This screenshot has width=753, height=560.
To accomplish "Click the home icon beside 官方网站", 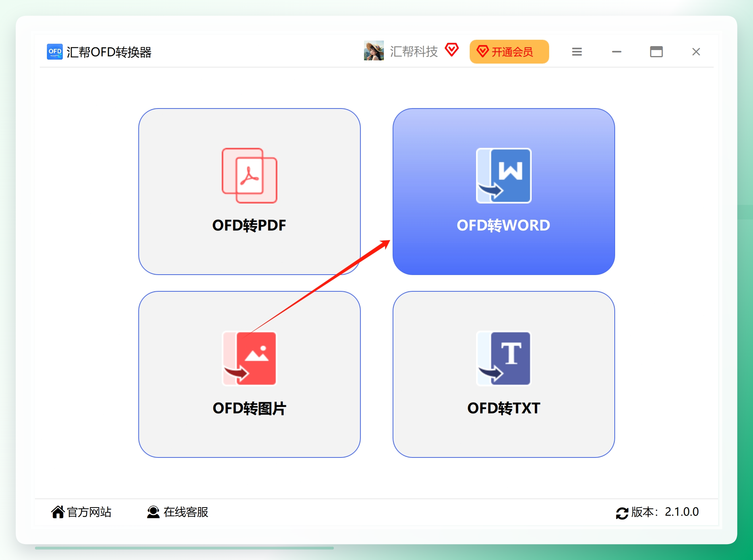I will [58, 512].
